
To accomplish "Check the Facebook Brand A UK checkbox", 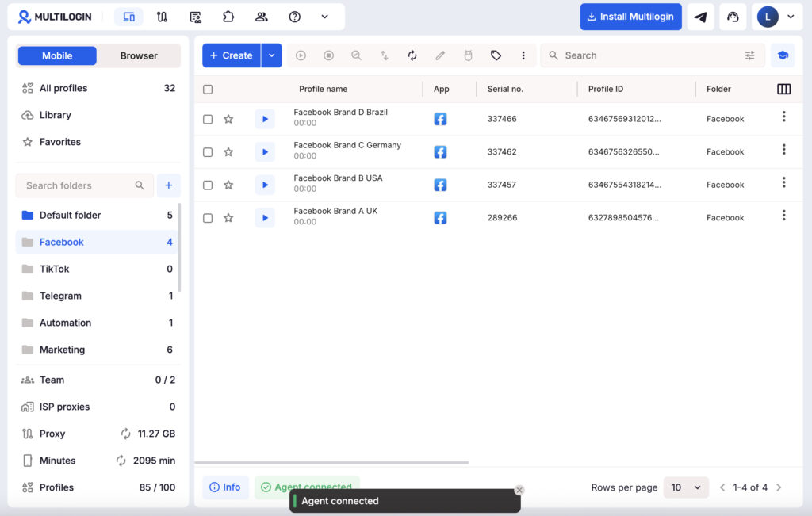I will click(x=208, y=218).
